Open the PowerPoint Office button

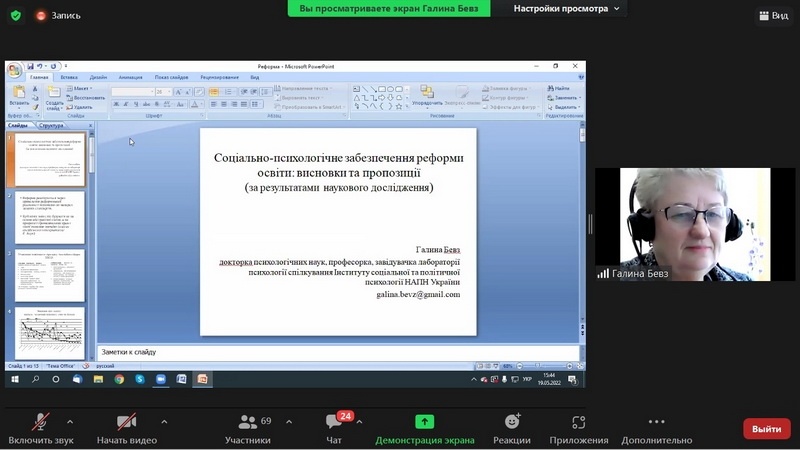[14, 70]
